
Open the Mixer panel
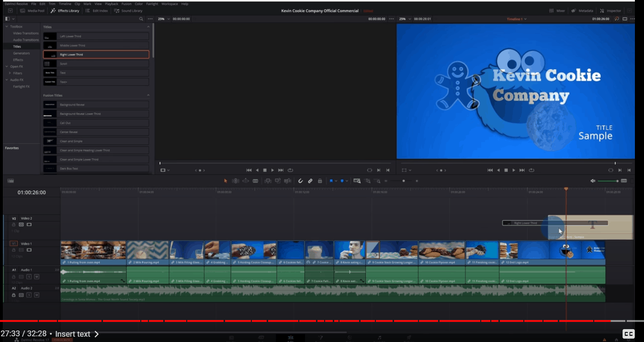557,11
